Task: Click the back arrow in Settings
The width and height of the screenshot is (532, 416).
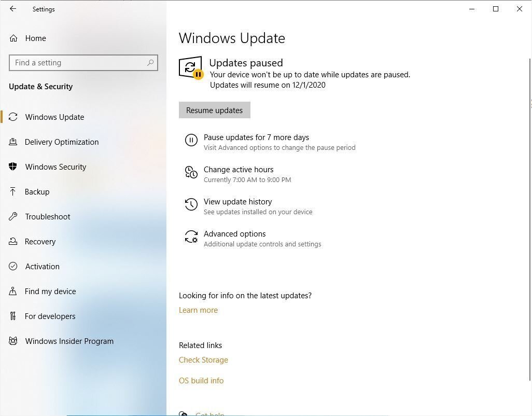Action: (x=13, y=9)
